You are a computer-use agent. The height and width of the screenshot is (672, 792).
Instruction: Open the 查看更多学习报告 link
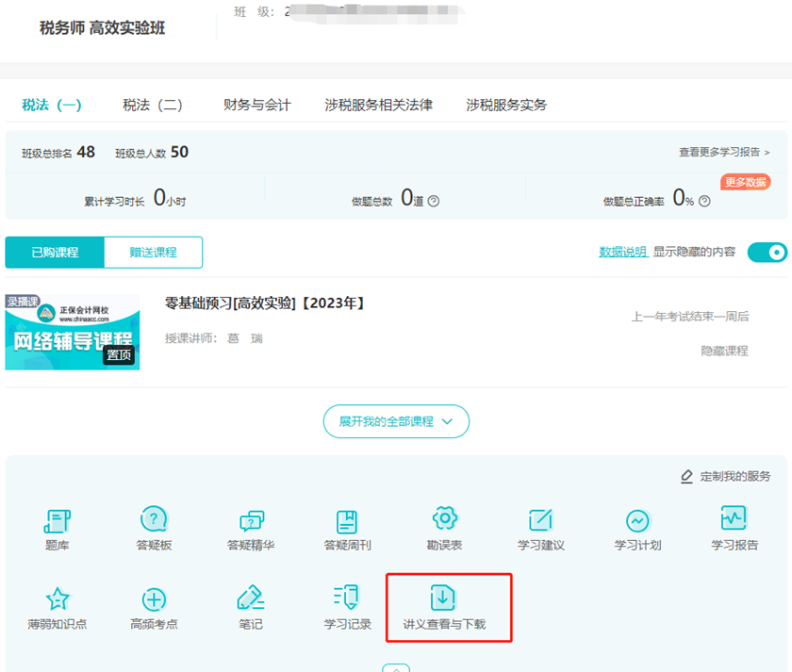[724, 152]
